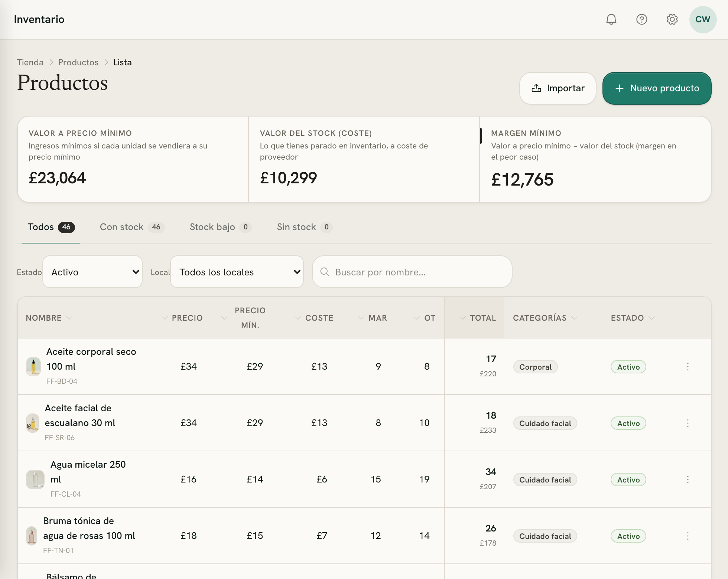Screen dimensions: 728x579
Task: Click the Aceite facial de escualano thumbnail
Action: click(x=33, y=423)
